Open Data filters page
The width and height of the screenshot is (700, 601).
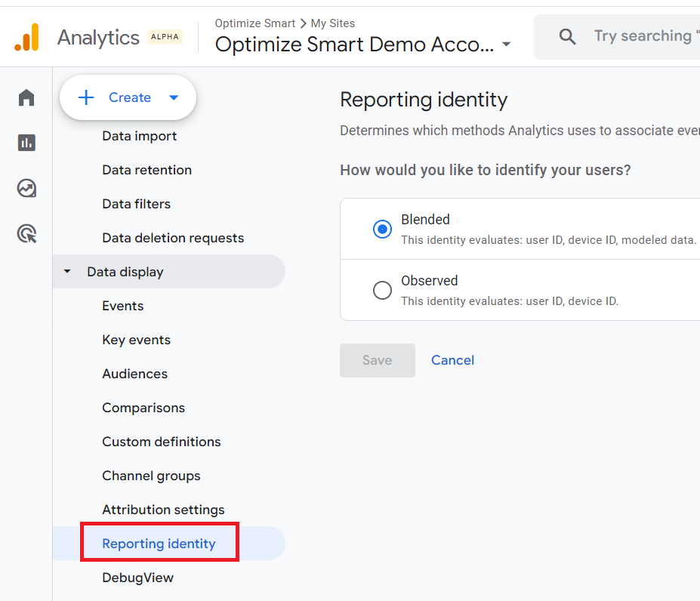pyautogui.click(x=136, y=204)
